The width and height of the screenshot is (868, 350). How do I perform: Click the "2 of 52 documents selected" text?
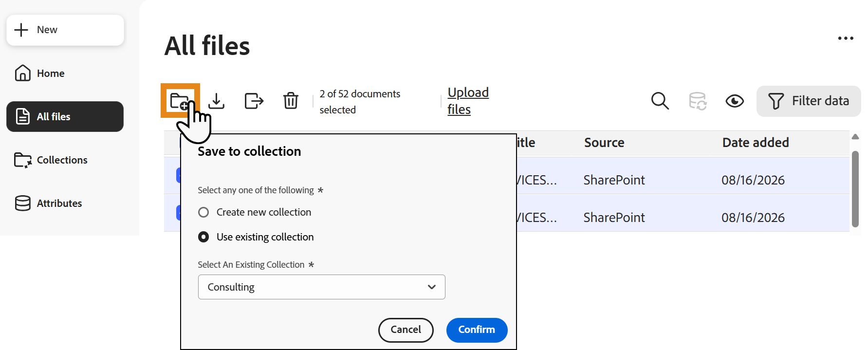(360, 101)
